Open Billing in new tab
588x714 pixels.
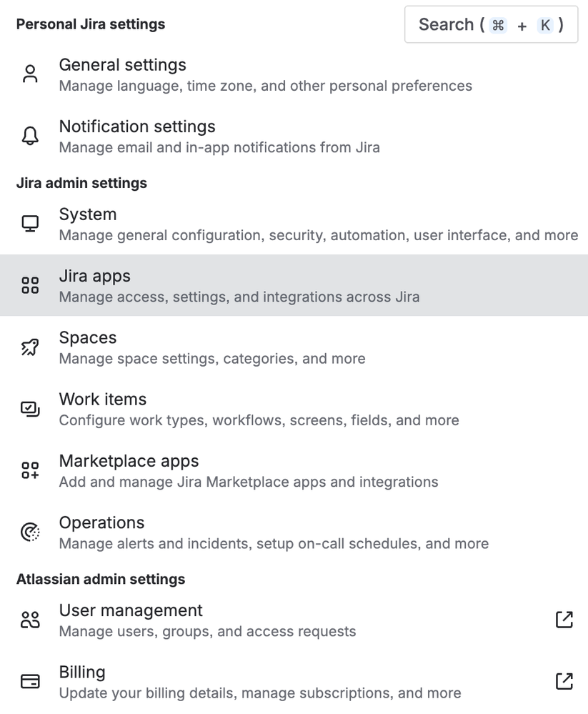pyautogui.click(x=564, y=682)
